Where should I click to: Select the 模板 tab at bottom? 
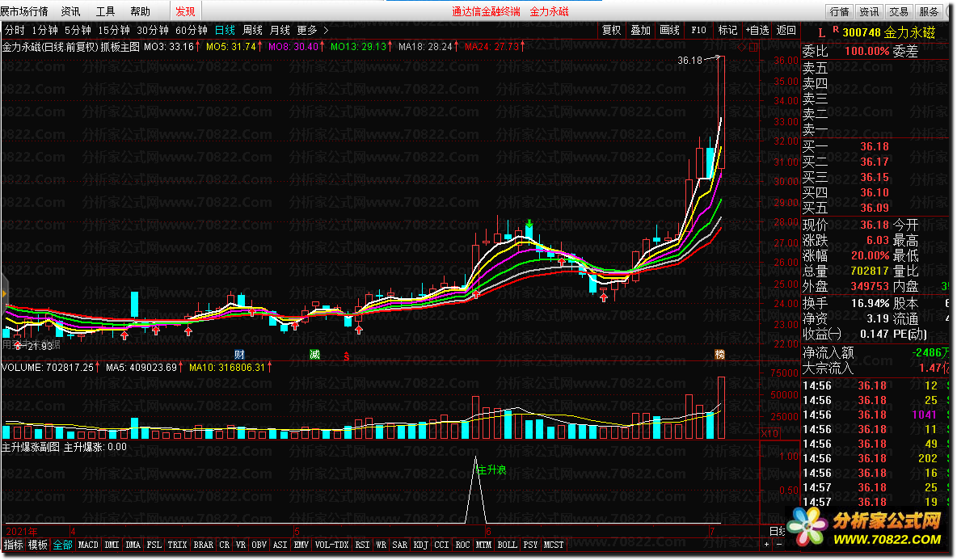(x=38, y=545)
